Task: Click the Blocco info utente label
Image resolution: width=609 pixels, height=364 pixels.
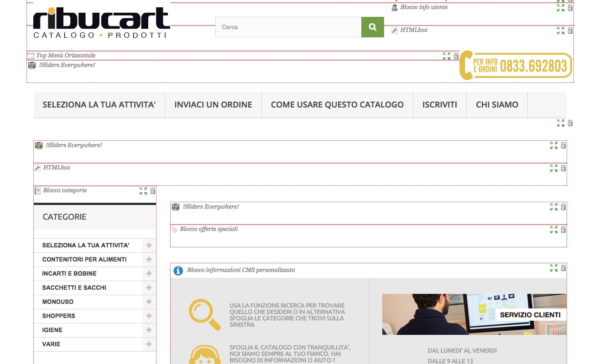Action: coord(424,7)
